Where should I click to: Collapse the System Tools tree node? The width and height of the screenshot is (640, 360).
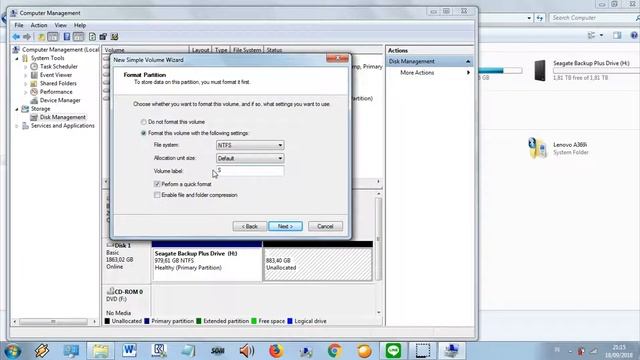click(17, 58)
